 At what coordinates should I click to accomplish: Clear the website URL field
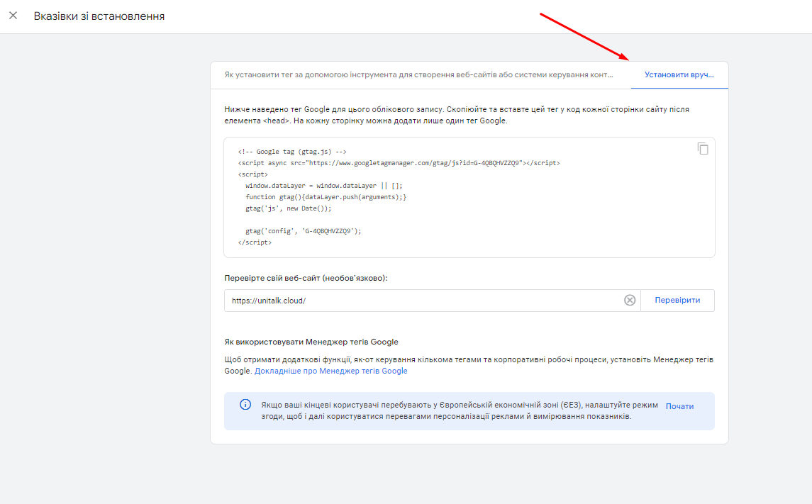click(629, 301)
